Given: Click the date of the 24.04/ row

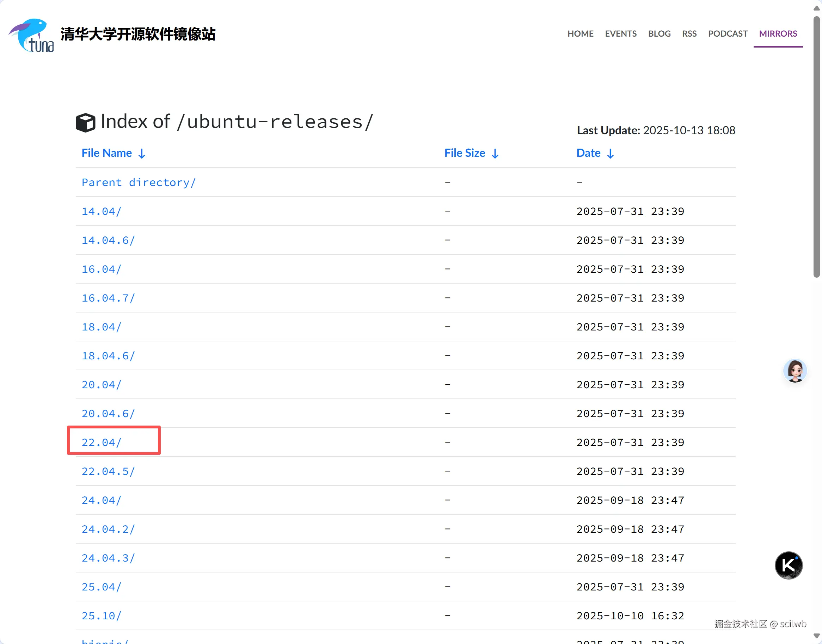Looking at the screenshot, I should point(630,500).
